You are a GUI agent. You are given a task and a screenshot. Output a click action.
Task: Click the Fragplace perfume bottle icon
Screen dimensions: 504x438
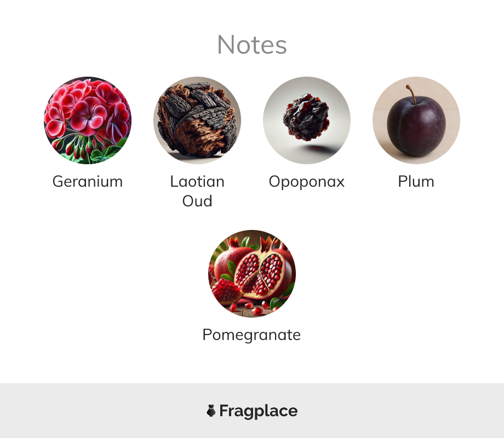(211, 411)
